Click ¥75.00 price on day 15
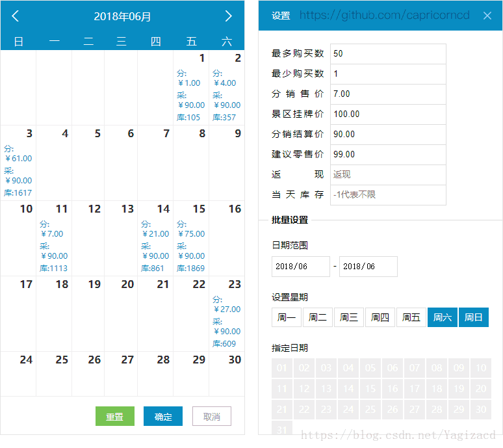Viewport: 503px width, 448px height. pyautogui.click(x=191, y=233)
